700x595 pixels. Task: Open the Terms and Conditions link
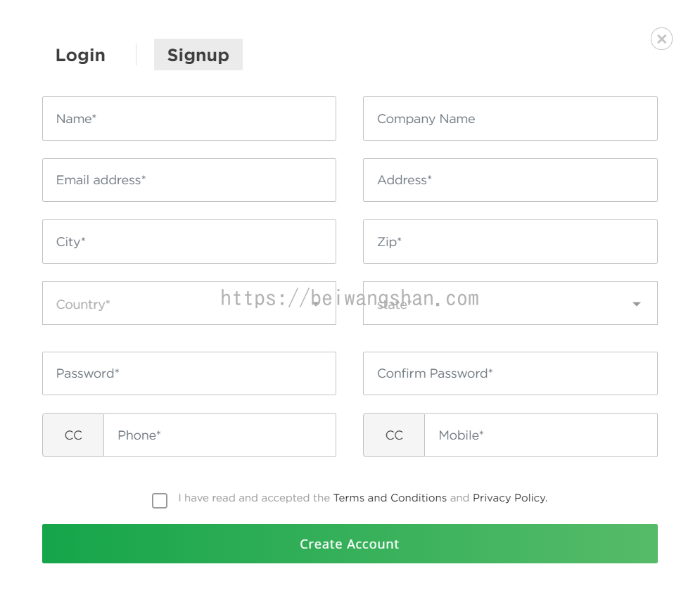[x=390, y=498]
